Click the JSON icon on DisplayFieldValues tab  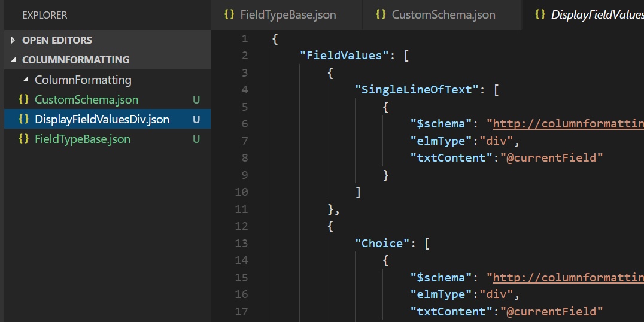[x=540, y=15]
